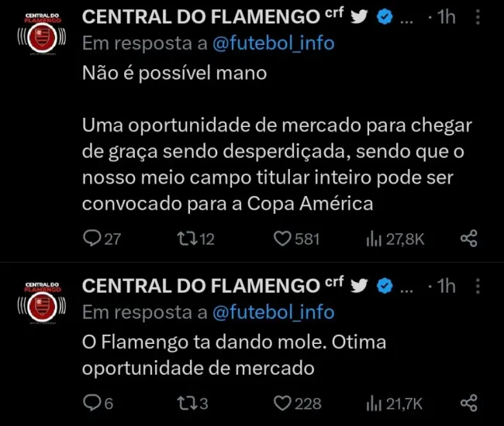Reply to the second tweet
The width and height of the screenshot is (504, 426).
92,403
